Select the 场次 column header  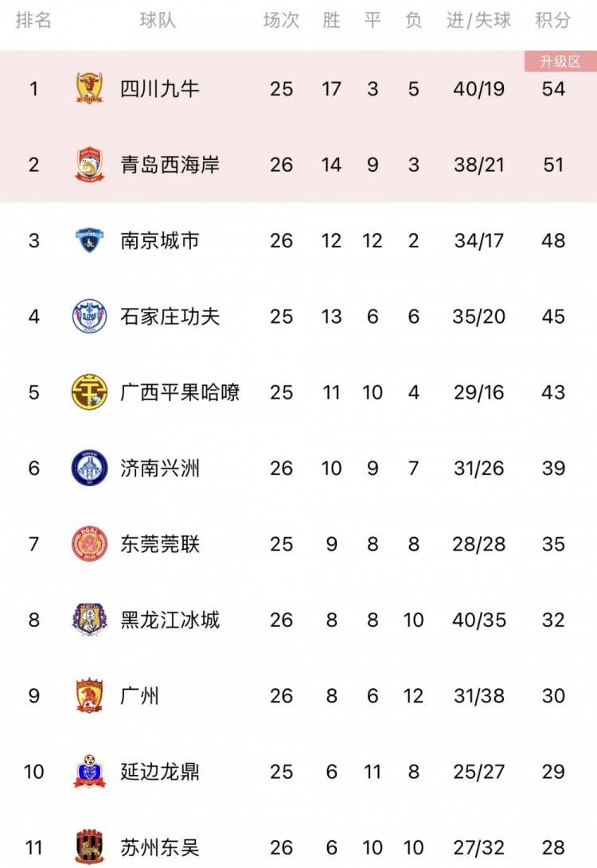(281, 21)
